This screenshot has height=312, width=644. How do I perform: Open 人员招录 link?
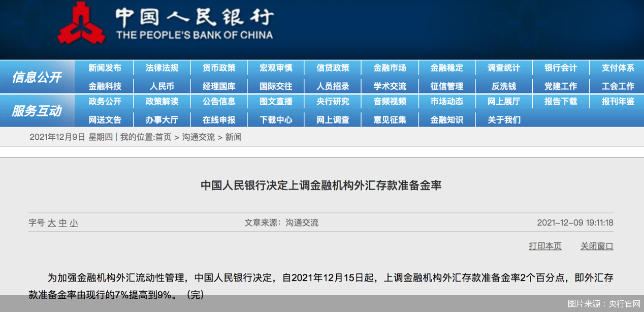coord(333,86)
